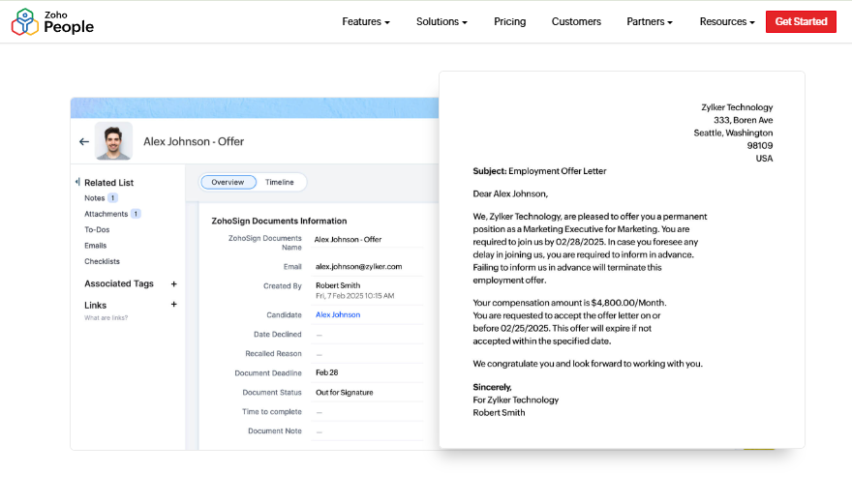Click the Get Started button

[801, 21]
